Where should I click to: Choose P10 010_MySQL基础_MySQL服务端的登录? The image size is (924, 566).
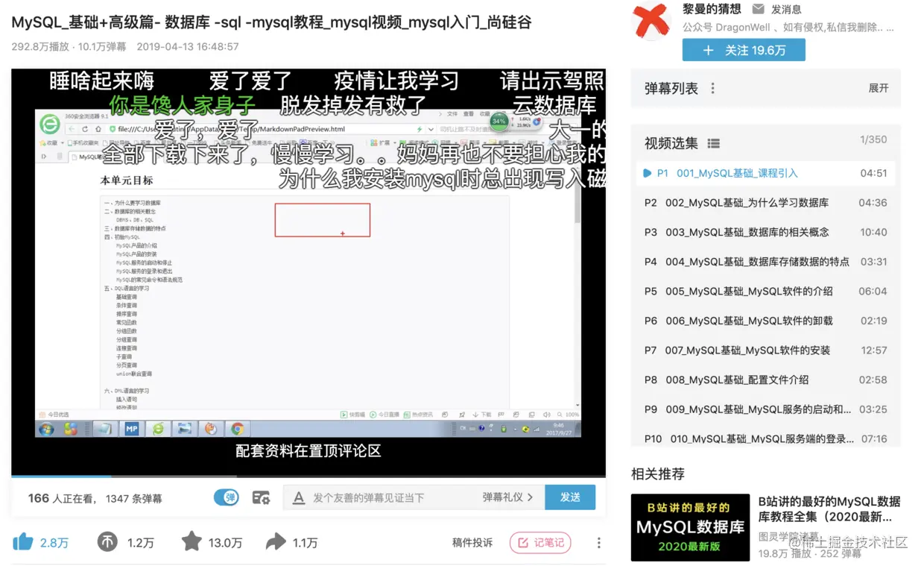pyautogui.click(x=765, y=438)
